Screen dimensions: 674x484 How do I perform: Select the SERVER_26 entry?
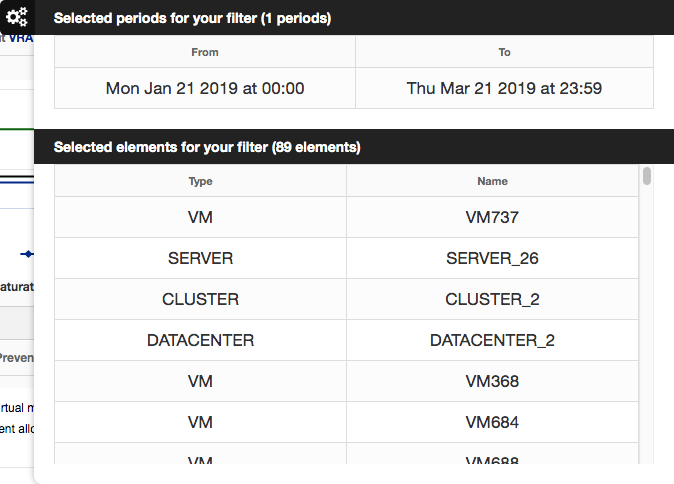pos(492,258)
